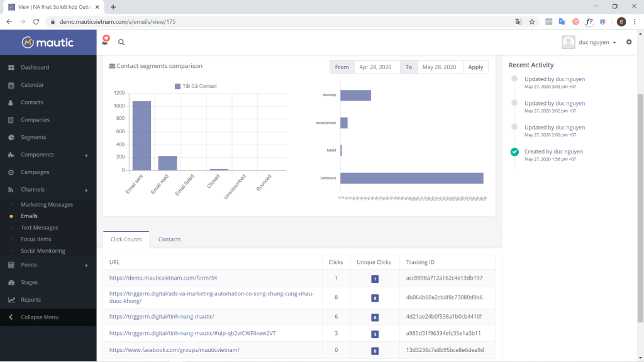644x362 pixels.
Task: Go to Calendar in the sidebar
Action: (32, 85)
